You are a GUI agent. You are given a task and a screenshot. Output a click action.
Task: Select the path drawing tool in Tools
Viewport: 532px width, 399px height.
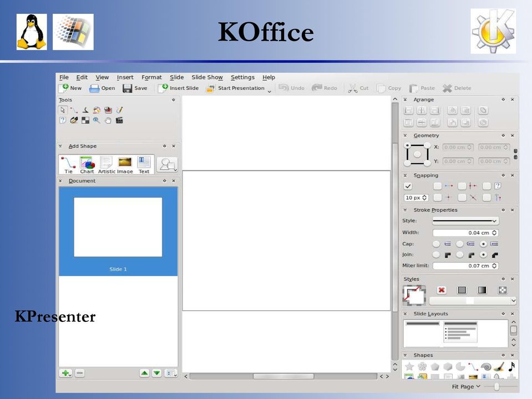[74, 110]
